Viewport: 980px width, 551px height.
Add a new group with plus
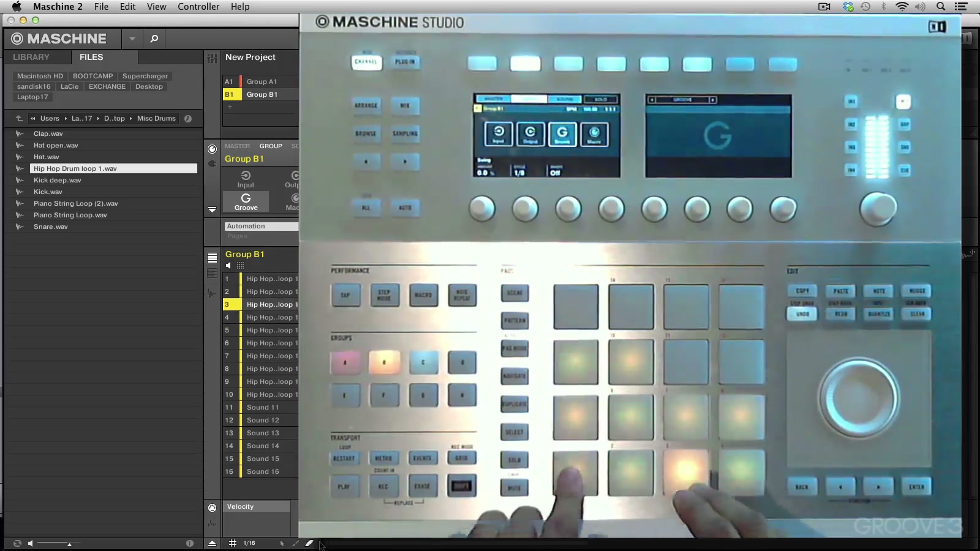(x=230, y=107)
